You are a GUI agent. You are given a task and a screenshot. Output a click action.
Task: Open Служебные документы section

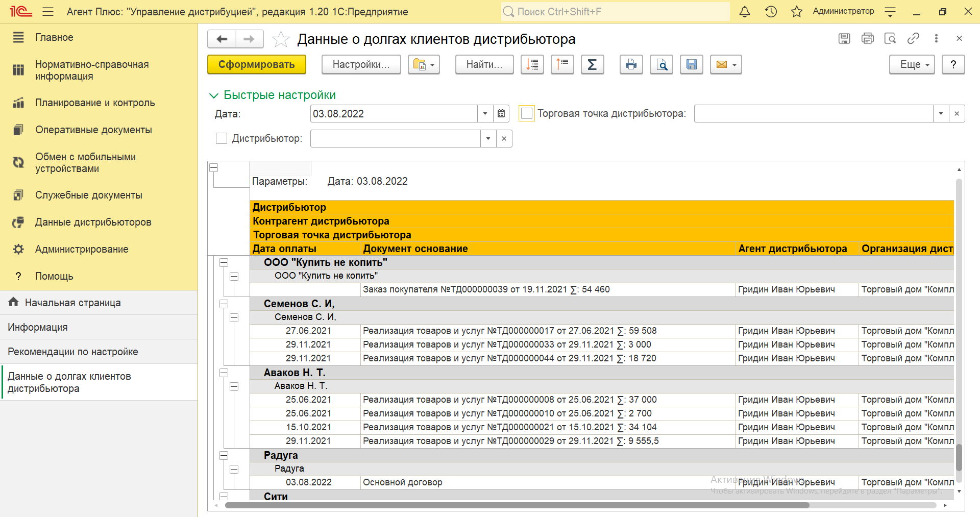pyautogui.click(x=99, y=195)
